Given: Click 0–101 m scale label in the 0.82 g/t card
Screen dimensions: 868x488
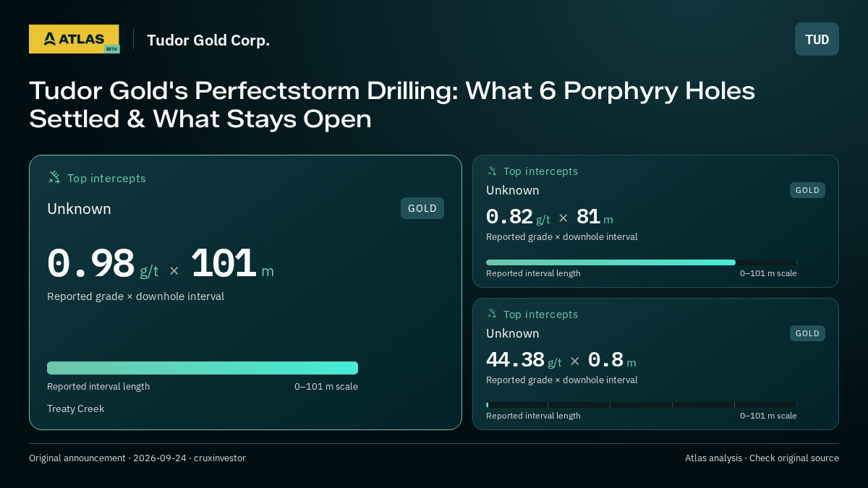Looking at the screenshot, I should tap(768, 273).
